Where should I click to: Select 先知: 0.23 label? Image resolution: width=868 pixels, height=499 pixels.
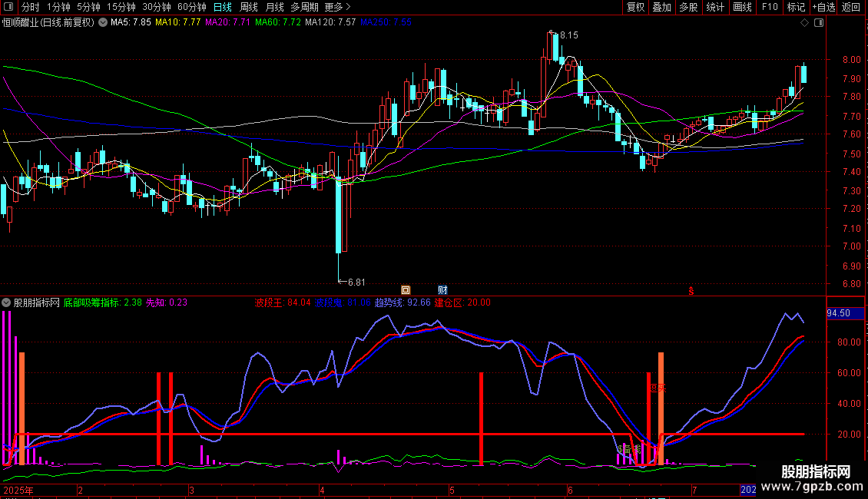[167, 302]
